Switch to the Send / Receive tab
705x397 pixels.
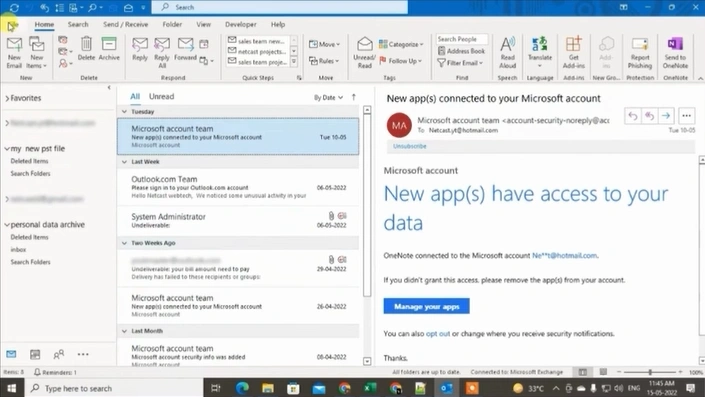pos(125,24)
